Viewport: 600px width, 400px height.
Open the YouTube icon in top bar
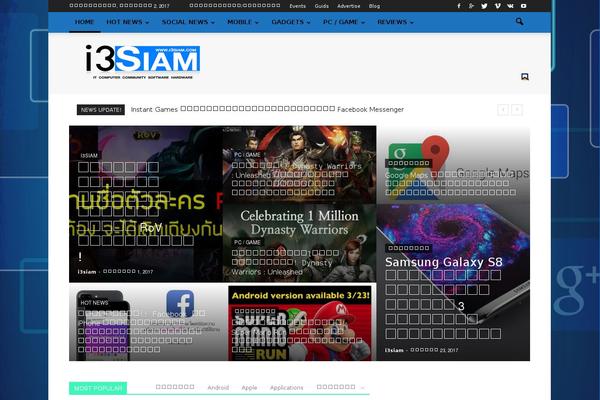[x=523, y=6]
